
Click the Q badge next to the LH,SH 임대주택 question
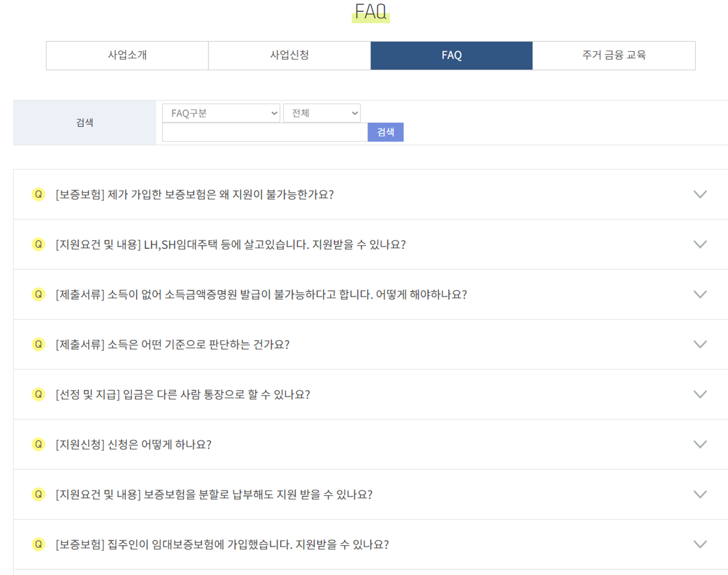[x=38, y=244]
